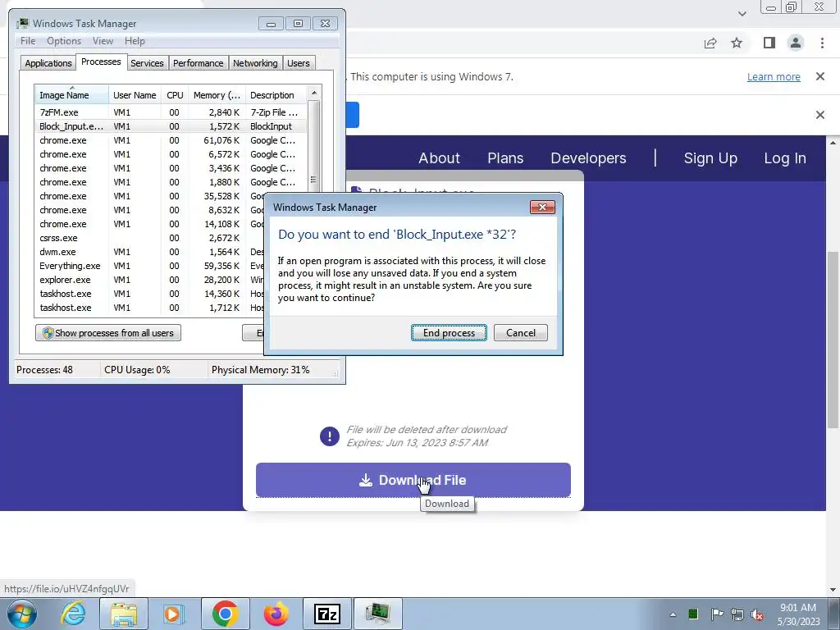Image resolution: width=840 pixels, height=630 pixels.
Task: Switch to the Performance tab
Action: point(199,63)
